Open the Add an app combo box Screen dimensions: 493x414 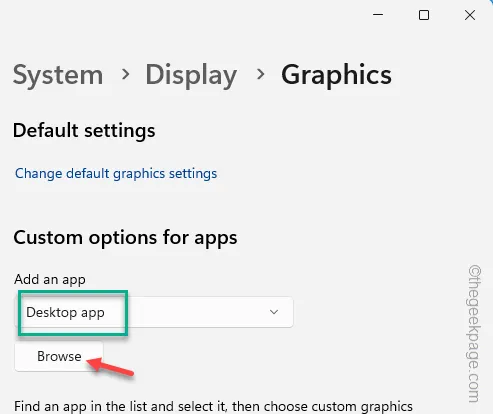click(x=154, y=312)
